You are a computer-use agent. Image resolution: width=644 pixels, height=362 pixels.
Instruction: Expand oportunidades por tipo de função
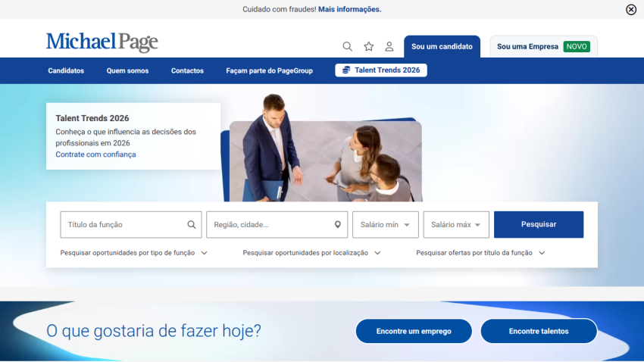[x=134, y=253]
